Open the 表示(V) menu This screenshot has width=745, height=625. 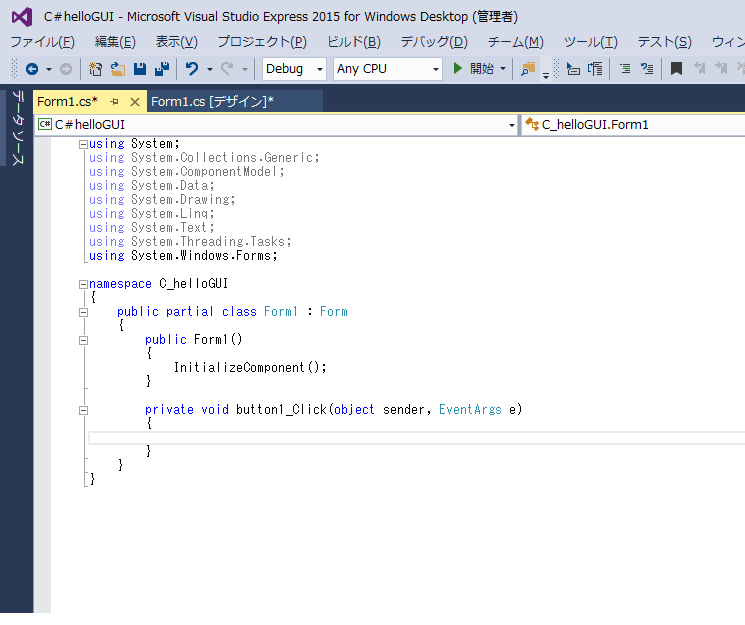tap(176, 42)
